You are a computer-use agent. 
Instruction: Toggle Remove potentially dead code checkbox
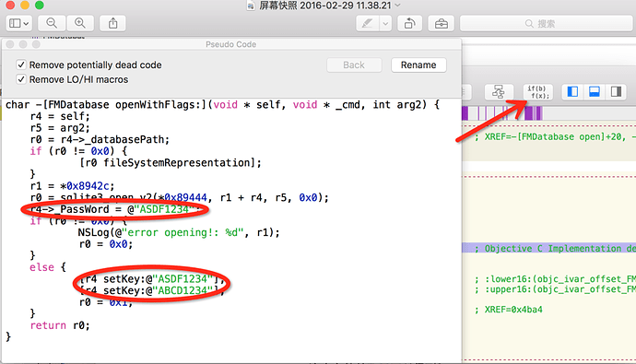coord(21,65)
